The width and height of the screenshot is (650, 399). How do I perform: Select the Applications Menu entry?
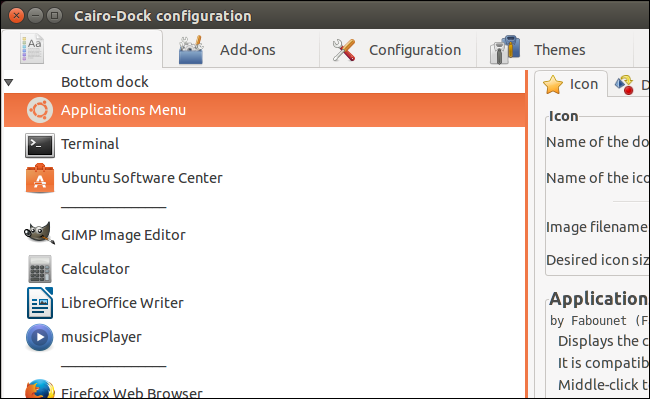coord(264,110)
